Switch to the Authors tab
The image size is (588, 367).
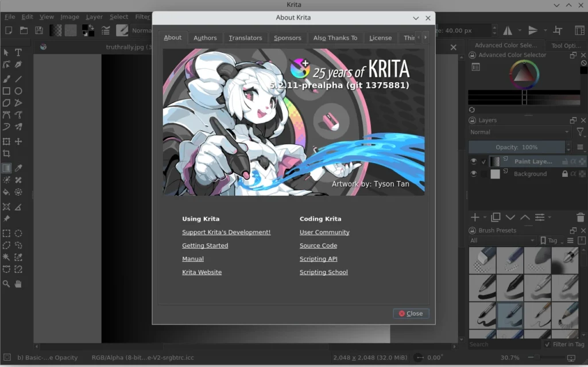coord(205,38)
